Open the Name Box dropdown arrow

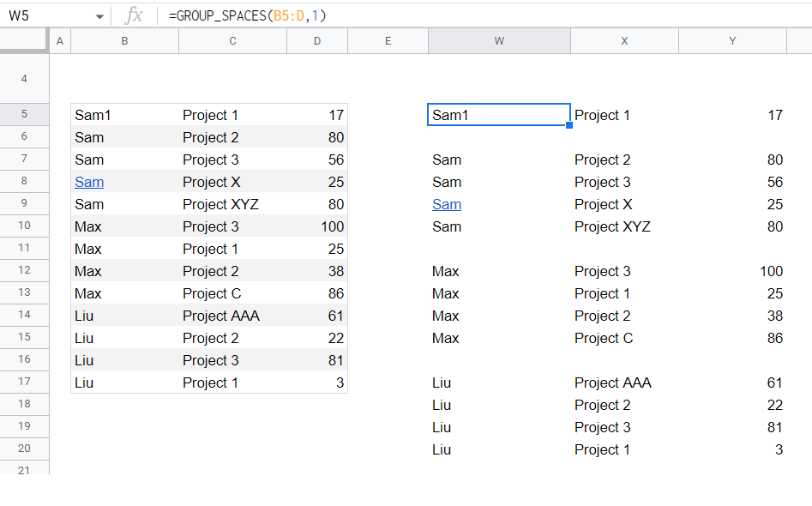click(x=100, y=15)
